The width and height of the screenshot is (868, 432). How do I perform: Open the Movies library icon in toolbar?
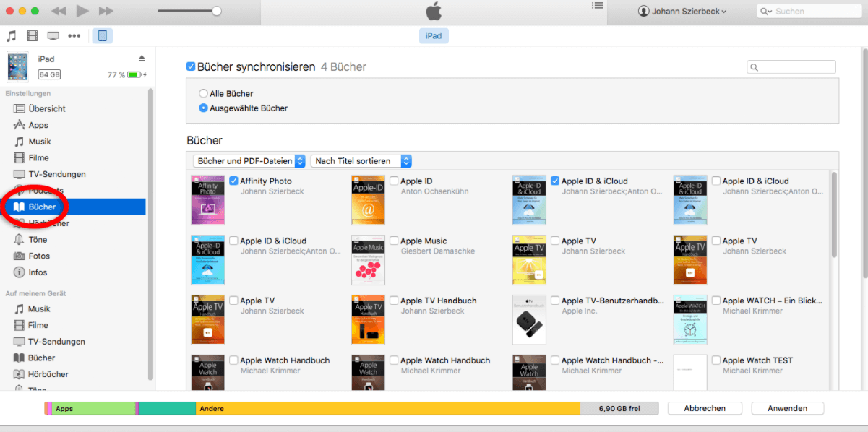[32, 35]
